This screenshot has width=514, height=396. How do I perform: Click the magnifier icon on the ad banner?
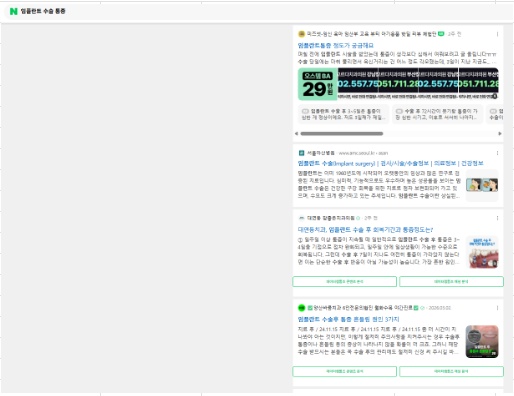(x=495, y=96)
